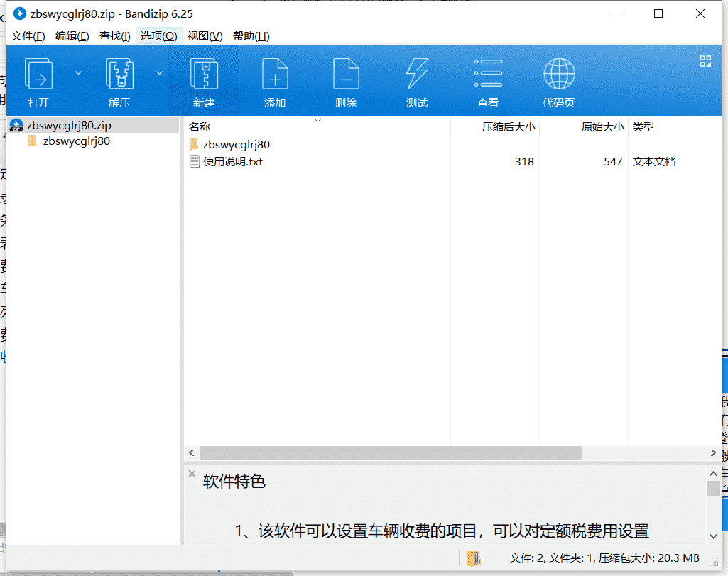
Task: Close the comment preview pane with X
Action: click(192, 474)
